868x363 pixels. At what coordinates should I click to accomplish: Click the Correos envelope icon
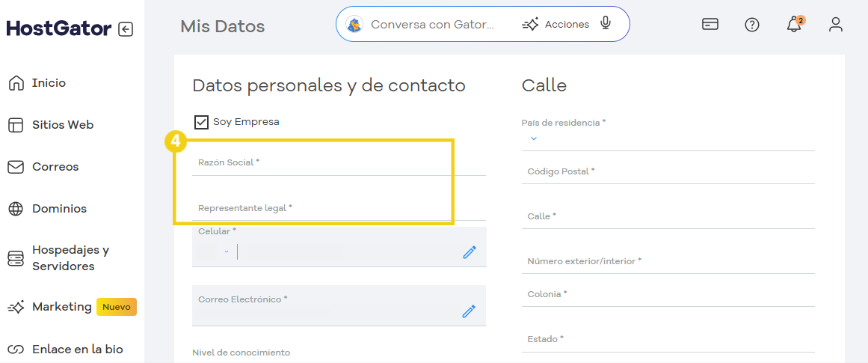(16, 167)
